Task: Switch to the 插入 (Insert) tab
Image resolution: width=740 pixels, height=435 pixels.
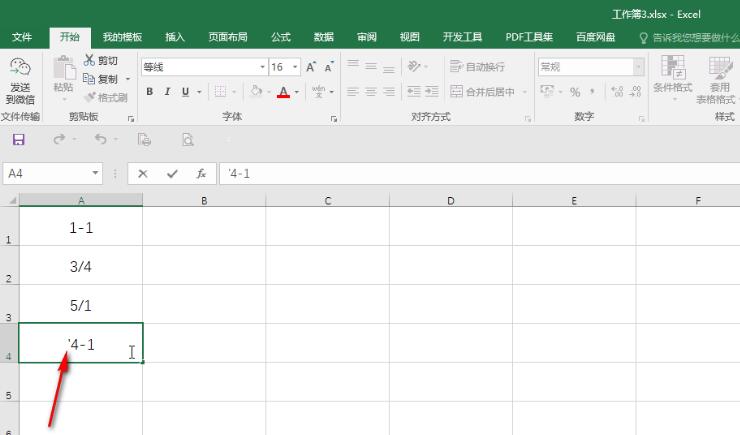Action: pyautogui.click(x=175, y=37)
